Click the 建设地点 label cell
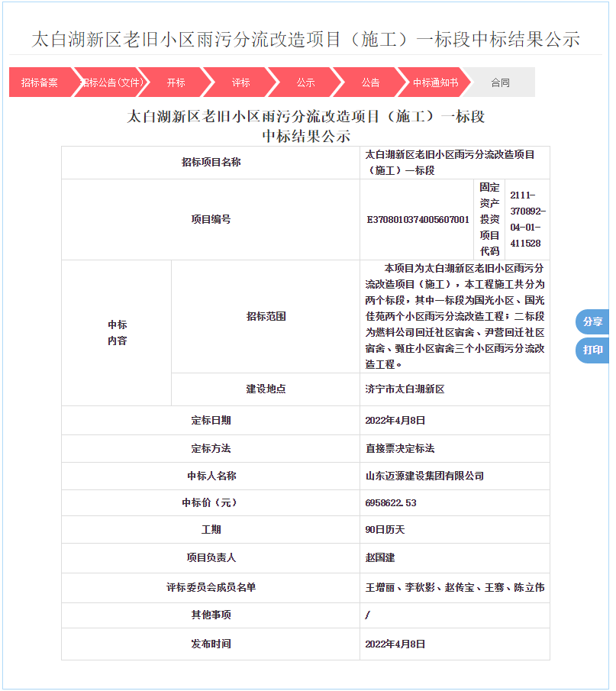Viewport: 616px width, 691px height. point(266,389)
